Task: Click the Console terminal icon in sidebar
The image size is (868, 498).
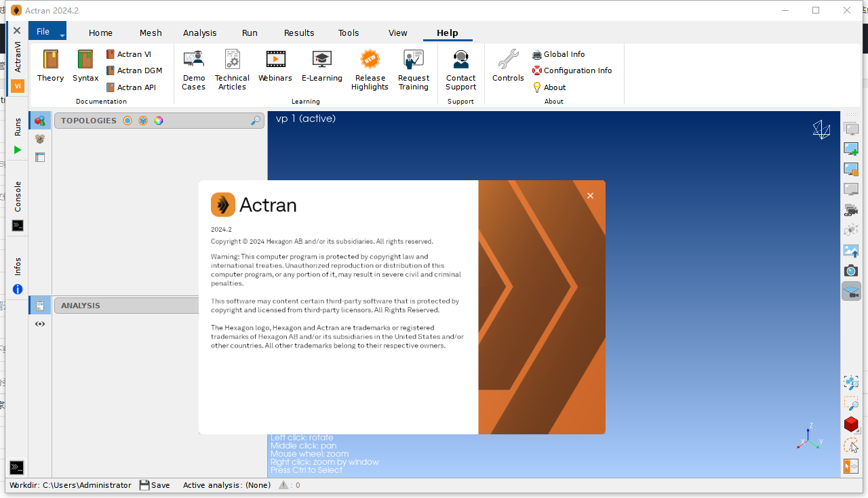Action: [x=18, y=226]
